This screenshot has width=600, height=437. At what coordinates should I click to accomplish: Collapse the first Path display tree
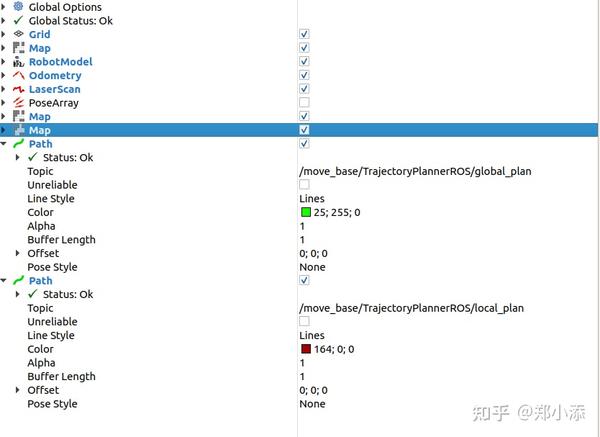pyautogui.click(x=3, y=144)
